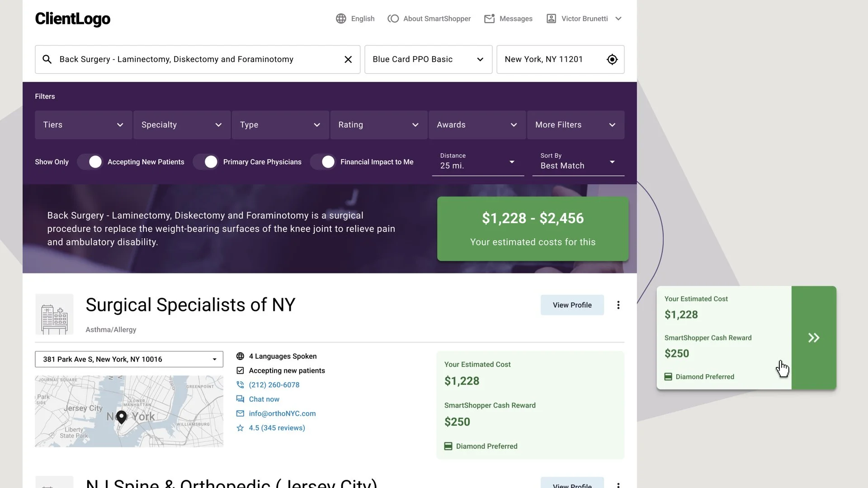Click the double-arrow icon on the cost card

(x=814, y=338)
